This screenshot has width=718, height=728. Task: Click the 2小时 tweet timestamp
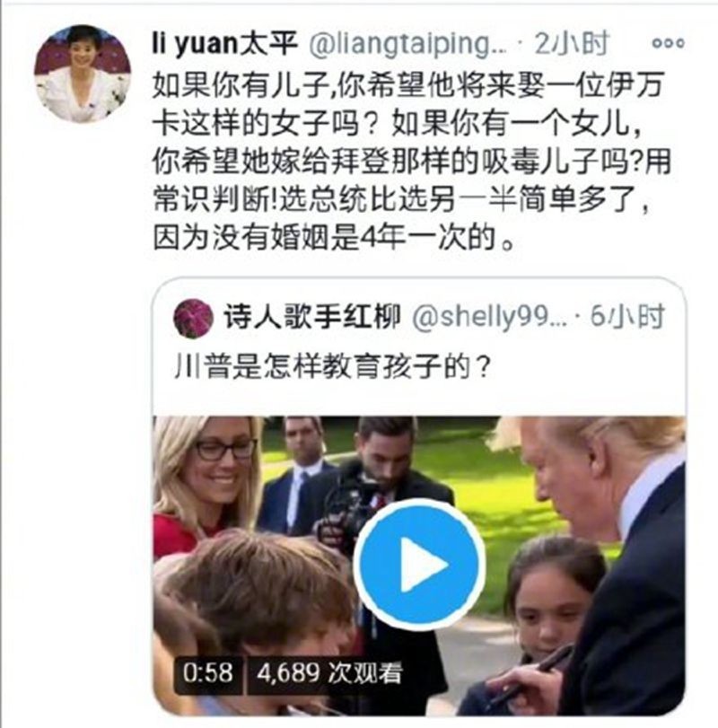572,44
